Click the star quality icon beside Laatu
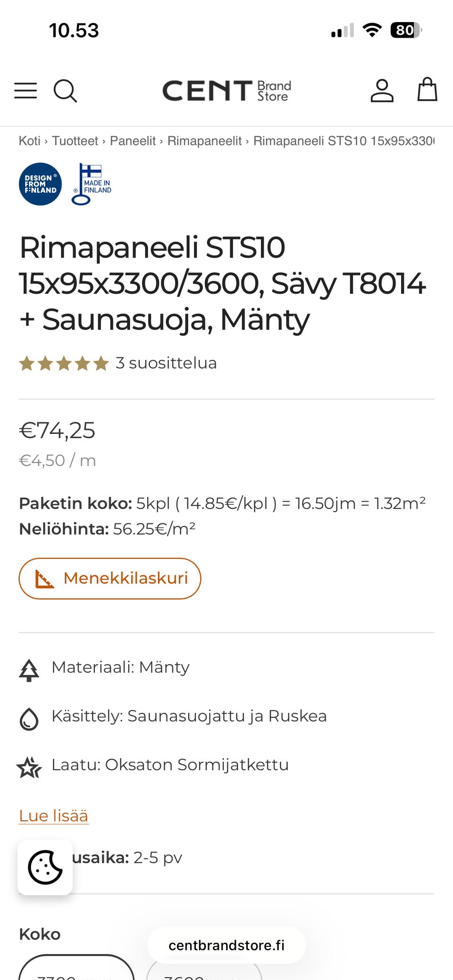The height and width of the screenshot is (980, 453). coord(29,765)
